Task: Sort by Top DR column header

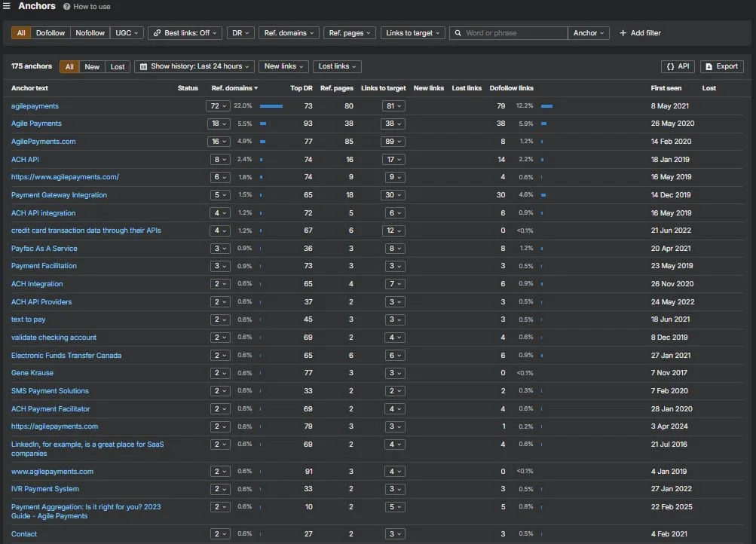Action: click(x=301, y=88)
